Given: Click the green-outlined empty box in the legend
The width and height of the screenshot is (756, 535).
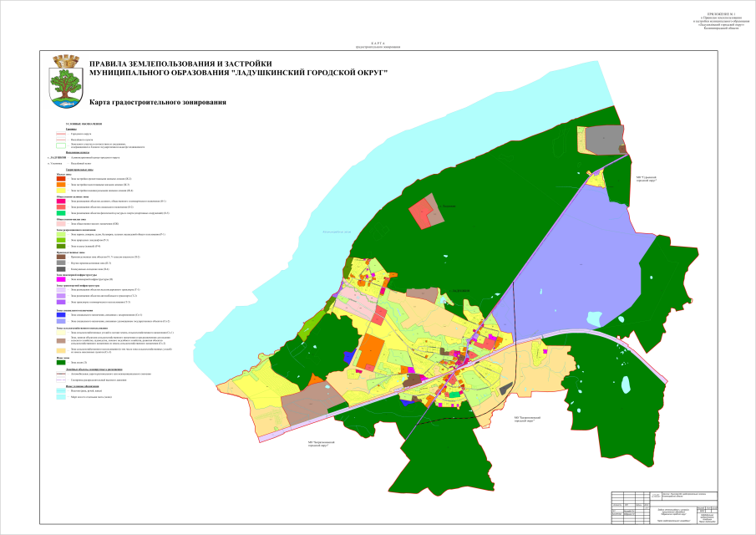Looking at the screenshot, I should (x=61, y=145).
